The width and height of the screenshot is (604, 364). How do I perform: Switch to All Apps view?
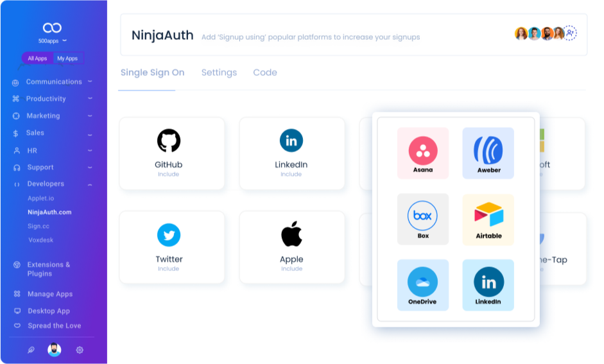(x=37, y=58)
